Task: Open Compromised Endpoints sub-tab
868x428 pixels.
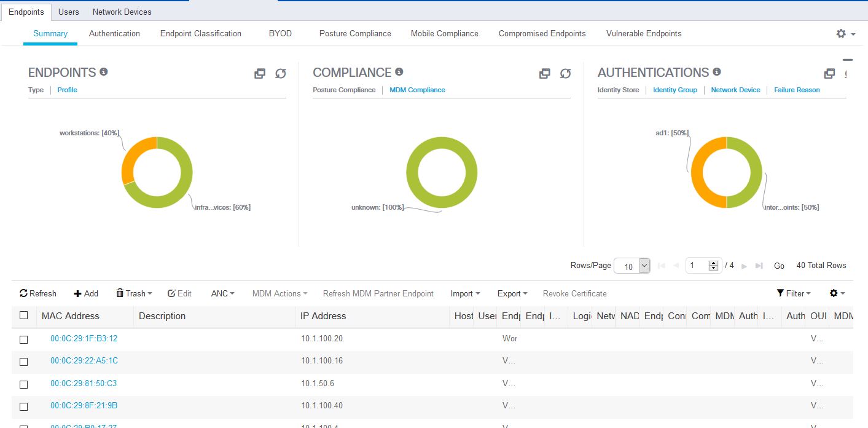Action: (542, 33)
